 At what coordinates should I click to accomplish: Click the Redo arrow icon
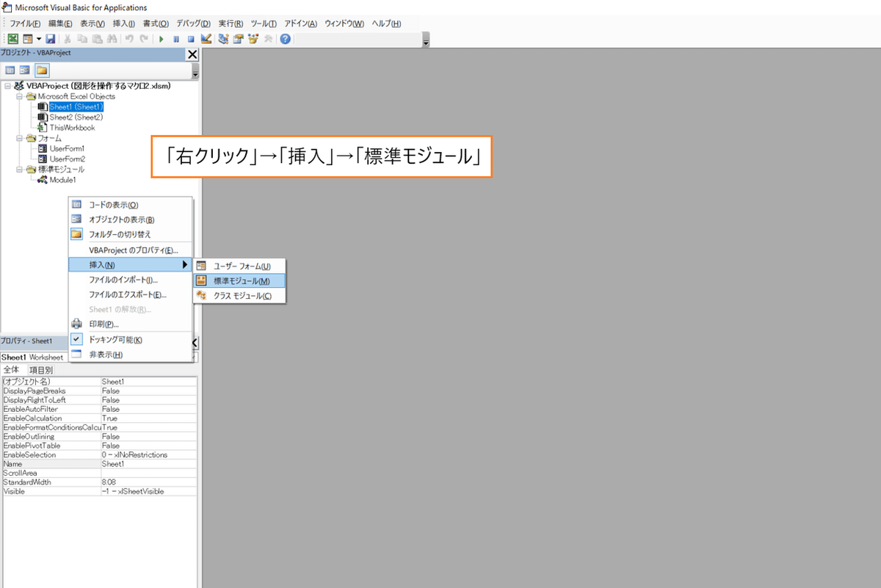point(143,38)
